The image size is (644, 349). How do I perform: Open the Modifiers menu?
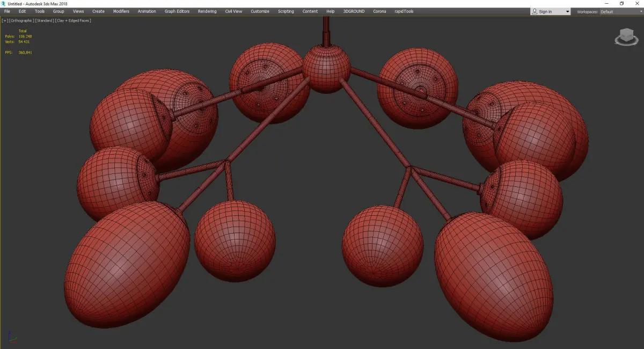tap(121, 11)
